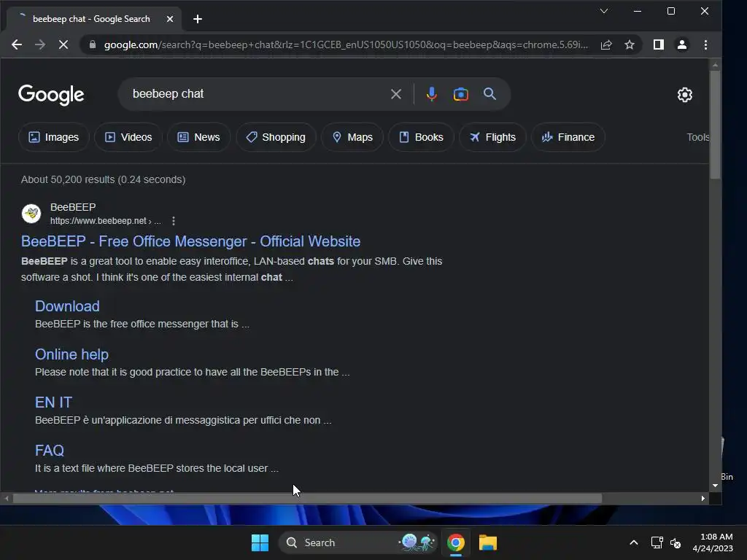This screenshot has width=747, height=560.
Task: Clear the search box text
Action: point(396,94)
